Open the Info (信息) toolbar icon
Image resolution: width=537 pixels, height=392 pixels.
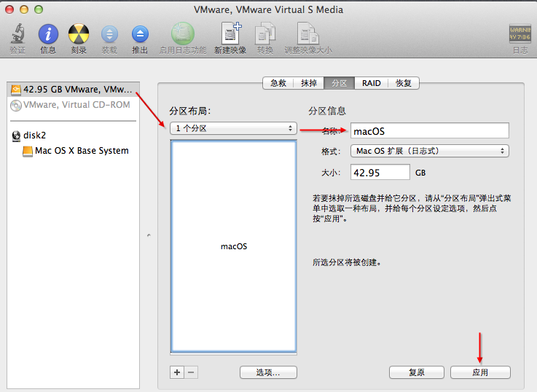pos(48,34)
